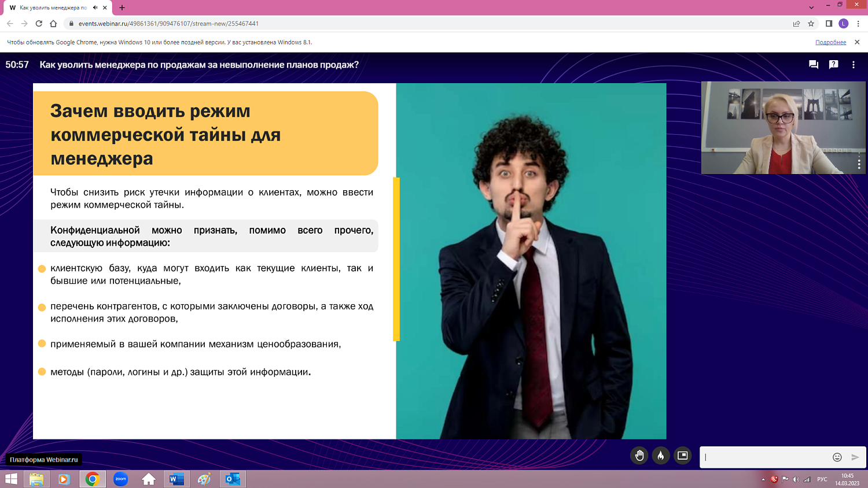
Task: Close the webinar browser tab
Action: coord(105,8)
